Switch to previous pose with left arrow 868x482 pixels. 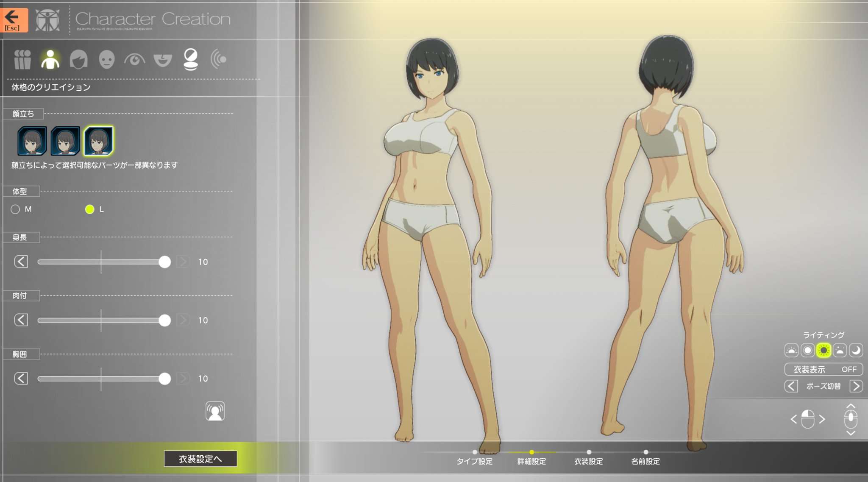tap(791, 386)
